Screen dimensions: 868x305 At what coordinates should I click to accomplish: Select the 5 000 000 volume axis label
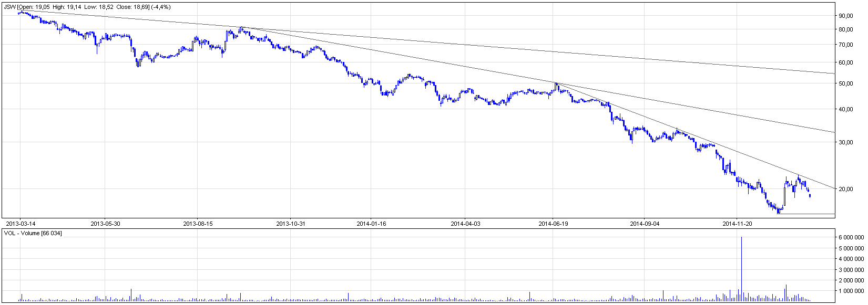851,248
